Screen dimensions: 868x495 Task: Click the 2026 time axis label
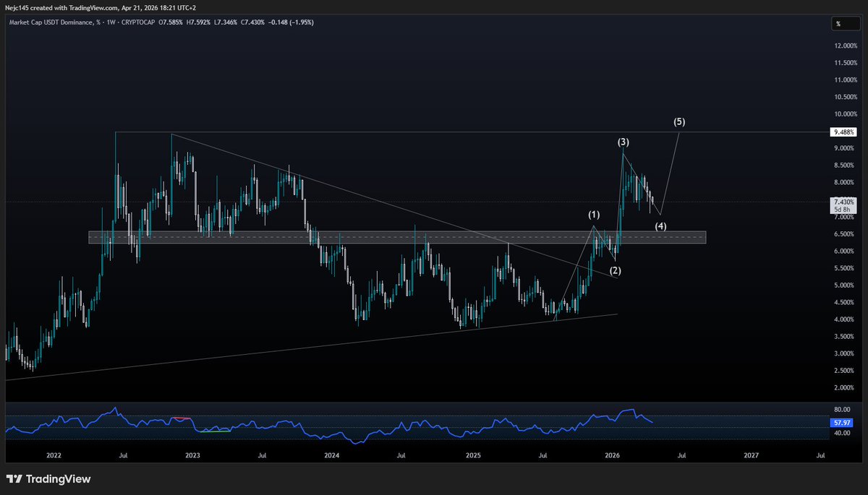(x=612, y=456)
